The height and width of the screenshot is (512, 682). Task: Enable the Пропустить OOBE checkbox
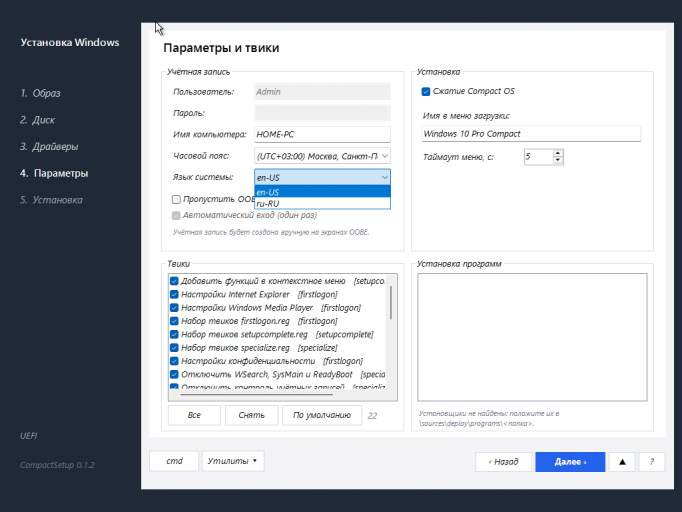(176, 199)
